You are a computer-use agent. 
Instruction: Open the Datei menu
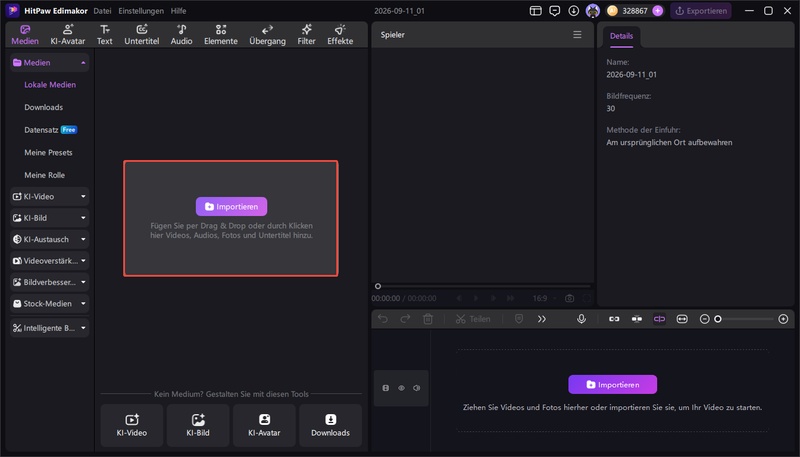[x=102, y=11]
